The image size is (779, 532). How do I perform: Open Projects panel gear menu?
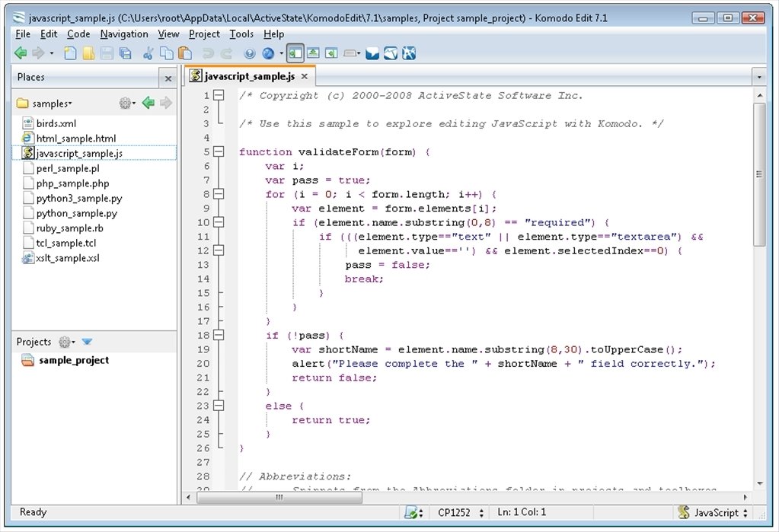click(x=66, y=342)
